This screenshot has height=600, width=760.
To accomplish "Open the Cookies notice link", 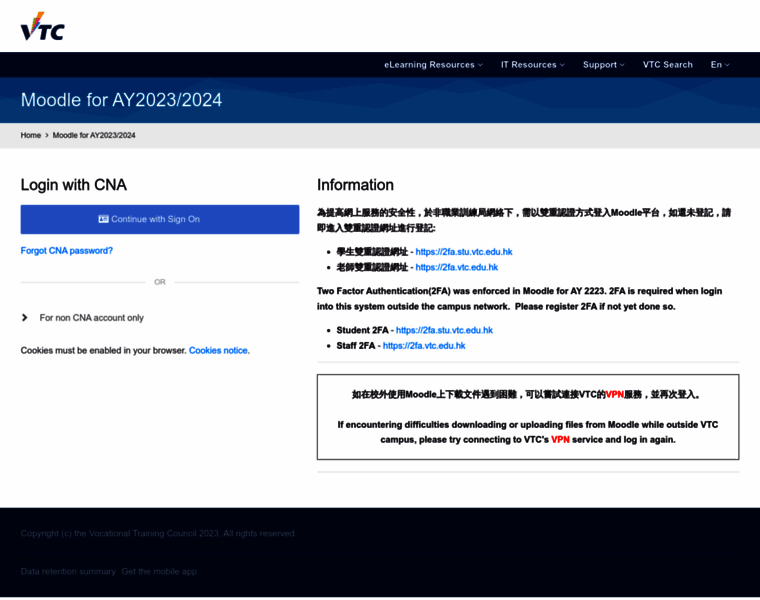I will pos(218,351).
